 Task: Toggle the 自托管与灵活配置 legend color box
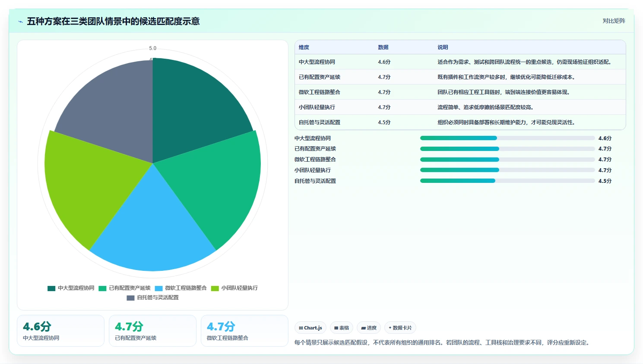coord(130,298)
